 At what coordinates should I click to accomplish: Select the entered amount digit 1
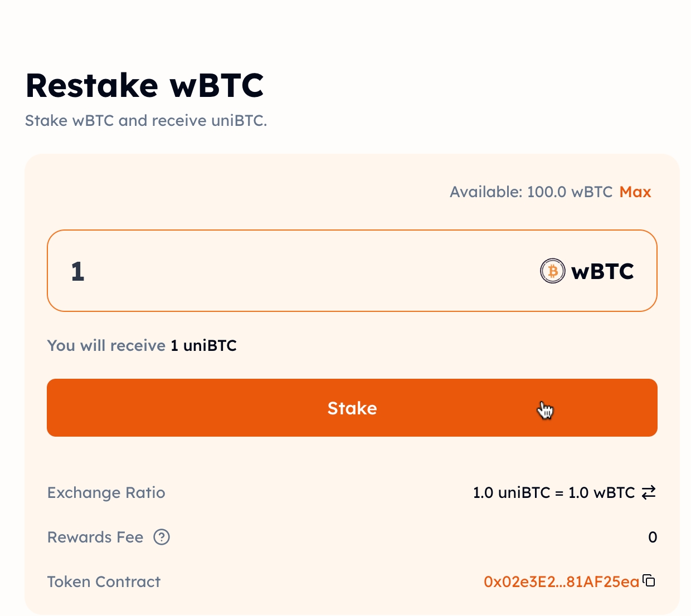pyautogui.click(x=78, y=272)
